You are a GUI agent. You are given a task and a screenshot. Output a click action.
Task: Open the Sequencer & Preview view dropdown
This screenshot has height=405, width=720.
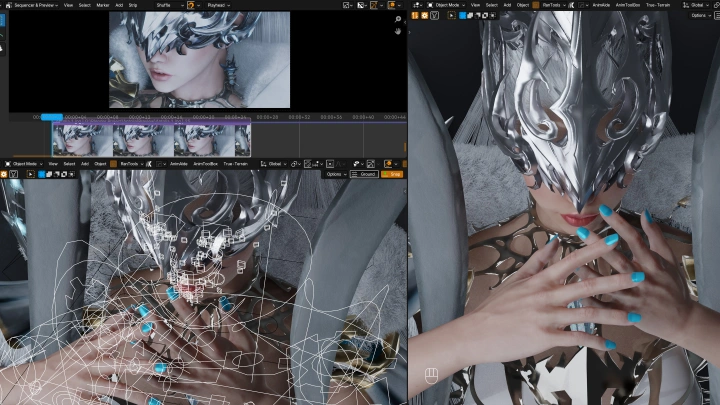[36, 5]
